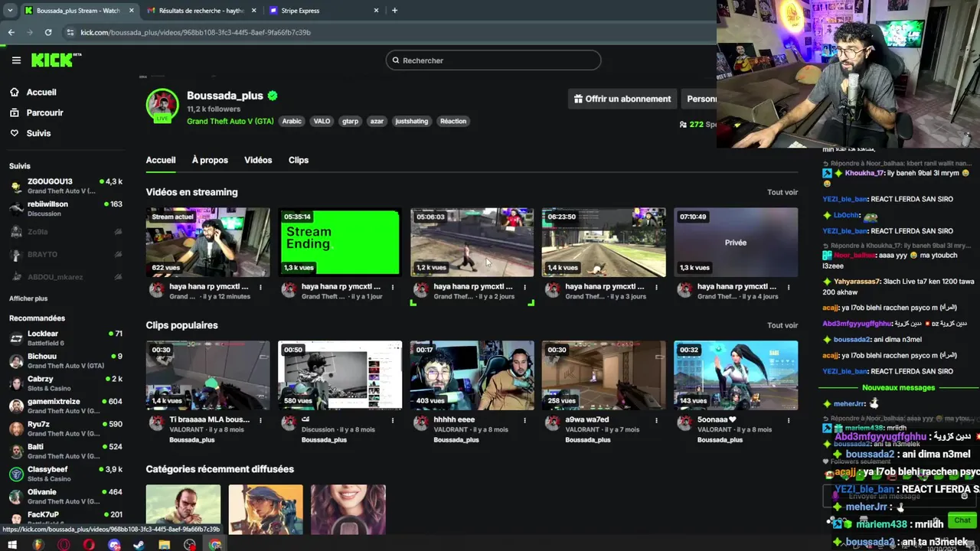This screenshot has height=551, width=980.
Task: Open options for 5oonaaa clip
Action: pyautogui.click(x=789, y=420)
